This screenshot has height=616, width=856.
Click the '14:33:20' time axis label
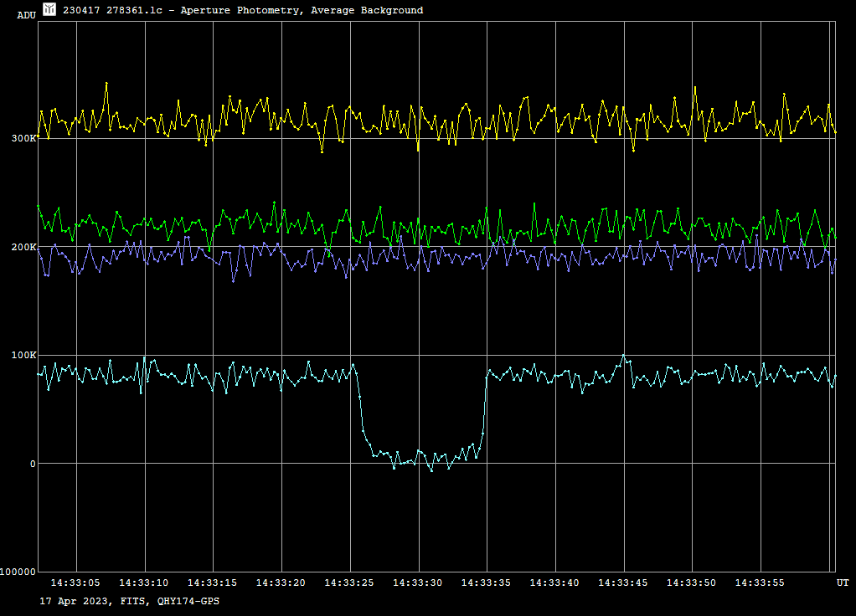click(281, 583)
